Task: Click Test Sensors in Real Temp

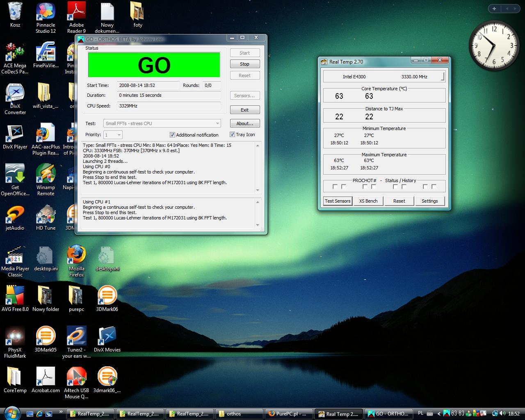Action: pos(338,201)
